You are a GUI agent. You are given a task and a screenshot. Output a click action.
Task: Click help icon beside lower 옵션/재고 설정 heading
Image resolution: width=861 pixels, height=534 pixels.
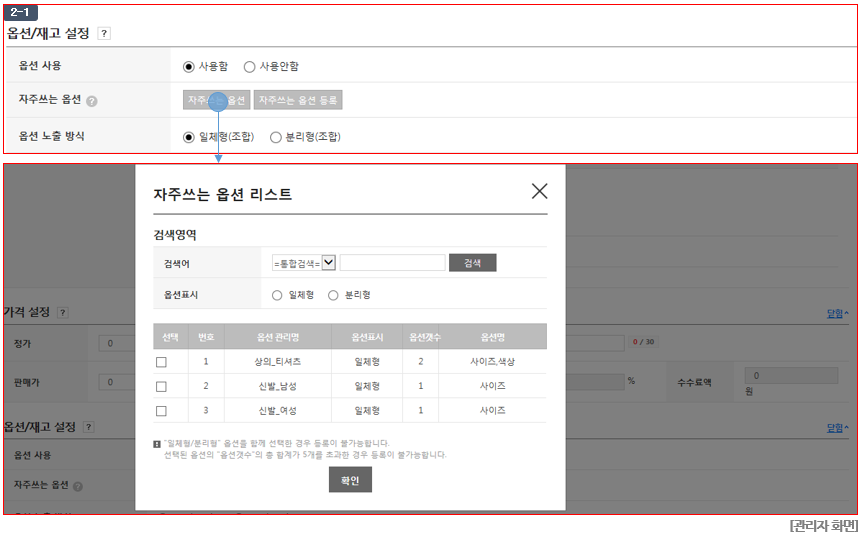[88, 427]
